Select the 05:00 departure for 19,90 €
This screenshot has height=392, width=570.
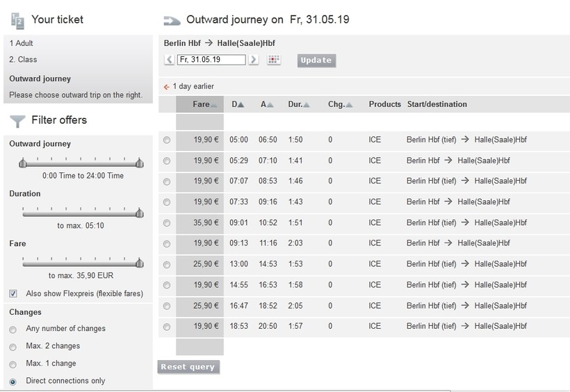(x=167, y=140)
